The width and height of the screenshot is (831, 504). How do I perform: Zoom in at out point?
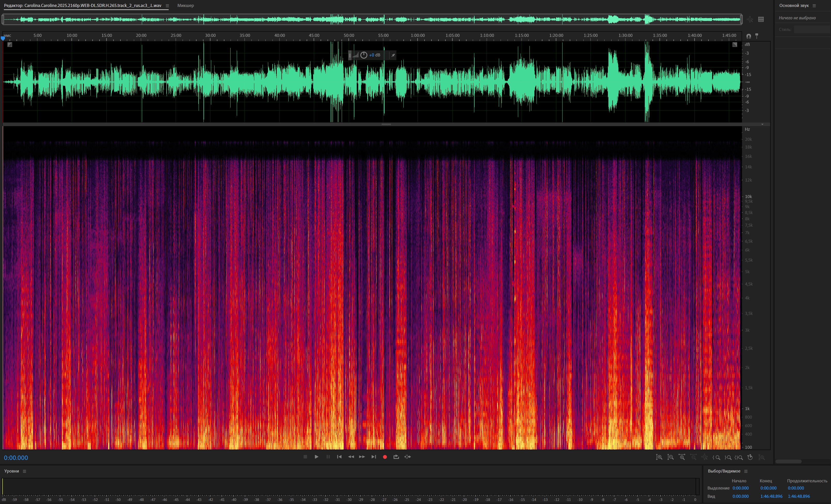coord(728,458)
